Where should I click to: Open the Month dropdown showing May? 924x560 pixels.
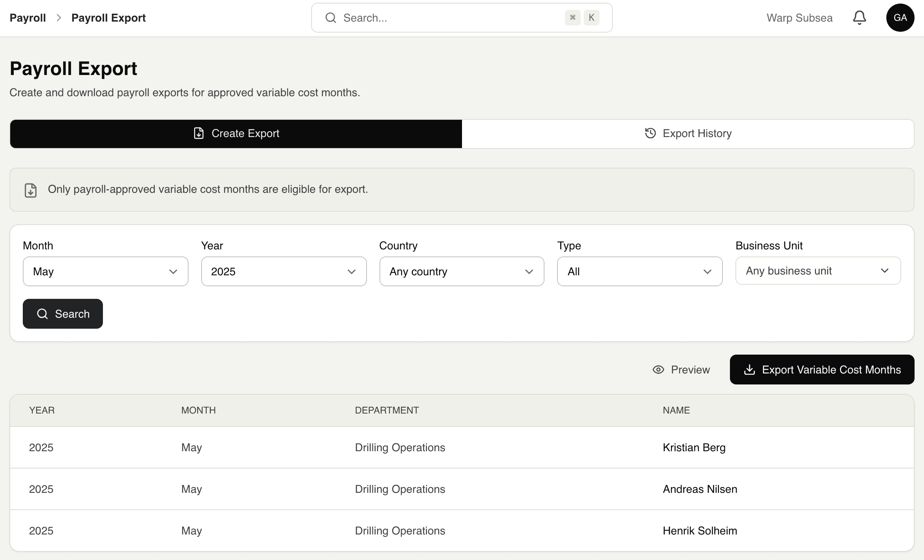[105, 271]
